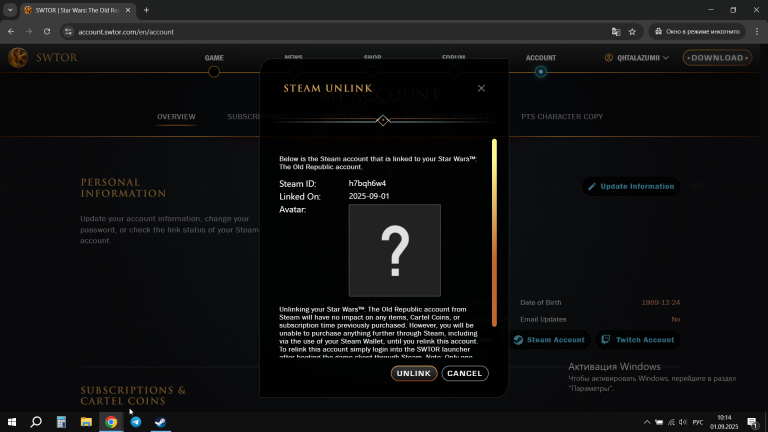Click the site information icon in the address bar
The height and width of the screenshot is (432, 768).
point(69,32)
